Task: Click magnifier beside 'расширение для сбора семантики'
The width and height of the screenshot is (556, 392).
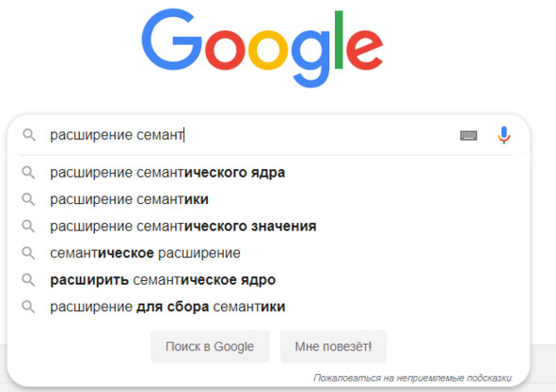Action: coord(28,306)
